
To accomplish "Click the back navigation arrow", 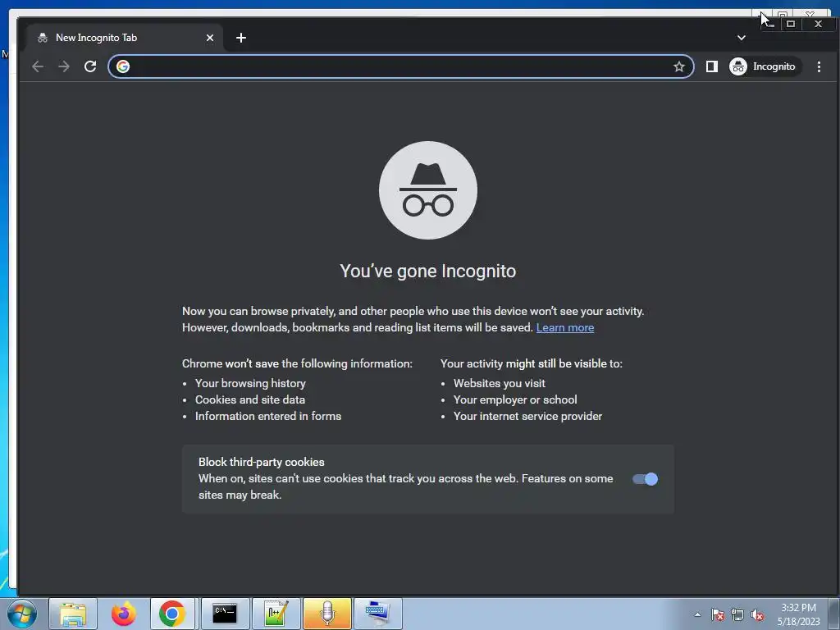I will tap(38, 66).
